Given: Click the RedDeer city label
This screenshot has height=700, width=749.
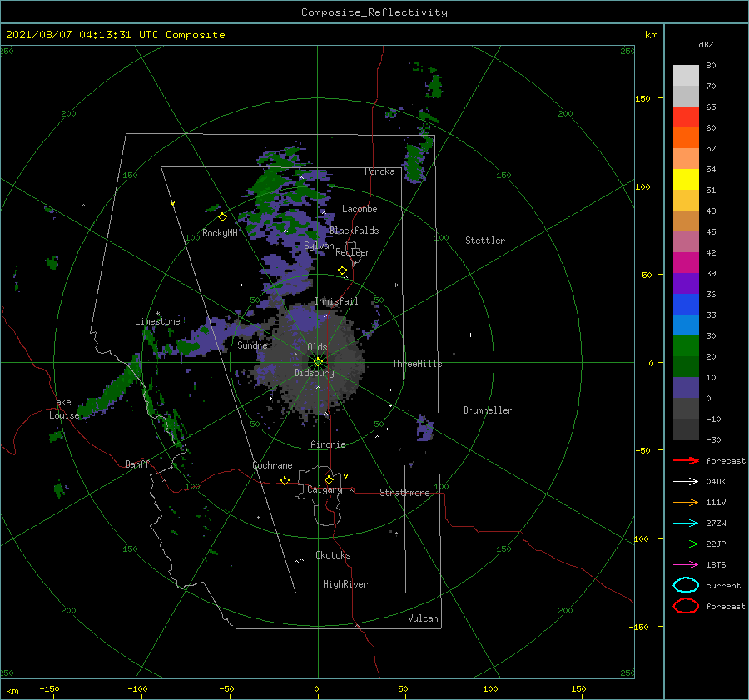Looking at the screenshot, I should (353, 252).
